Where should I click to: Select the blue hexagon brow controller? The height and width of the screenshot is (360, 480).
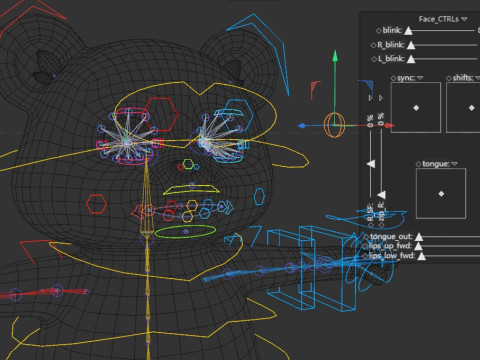237,115
